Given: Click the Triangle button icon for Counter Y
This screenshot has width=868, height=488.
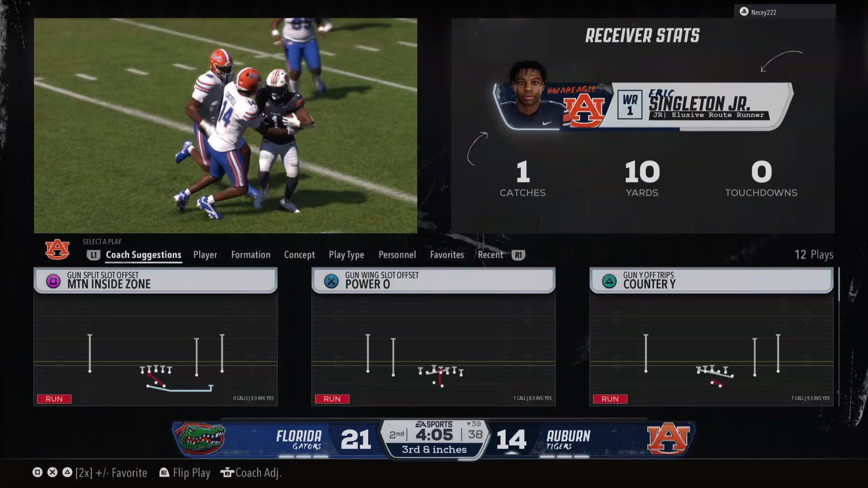Looking at the screenshot, I should (x=609, y=281).
